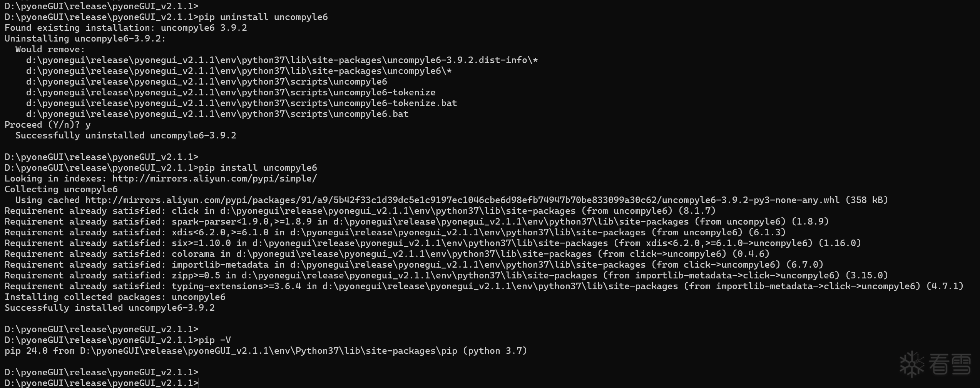The height and width of the screenshot is (388, 980).
Task: Click the 看雪 watermark text
Action: (x=950, y=364)
